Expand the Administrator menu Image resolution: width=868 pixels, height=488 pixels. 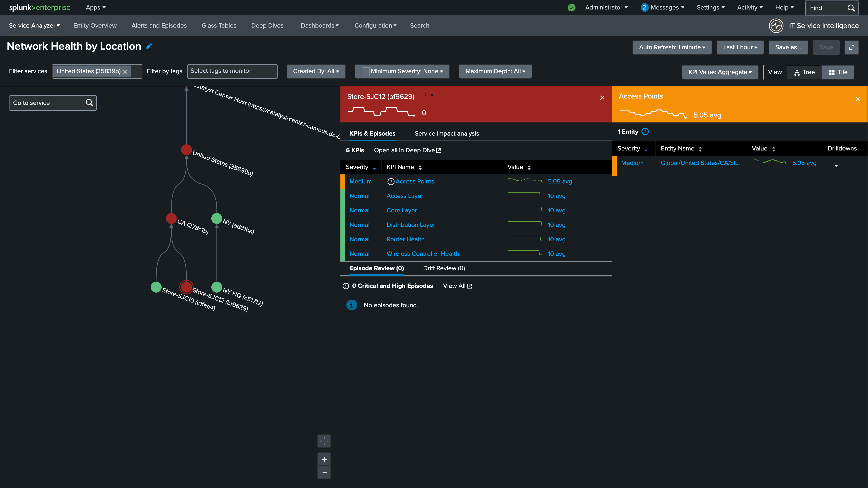(606, 7)
